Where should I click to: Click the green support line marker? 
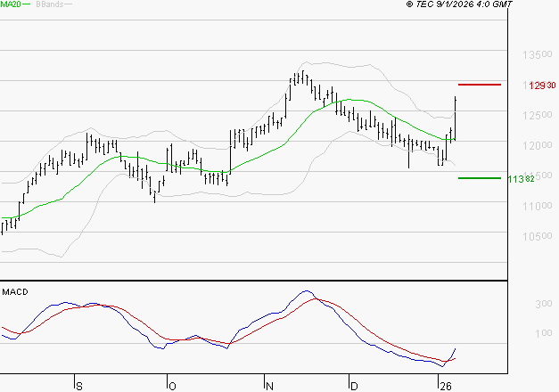[480, 178]
